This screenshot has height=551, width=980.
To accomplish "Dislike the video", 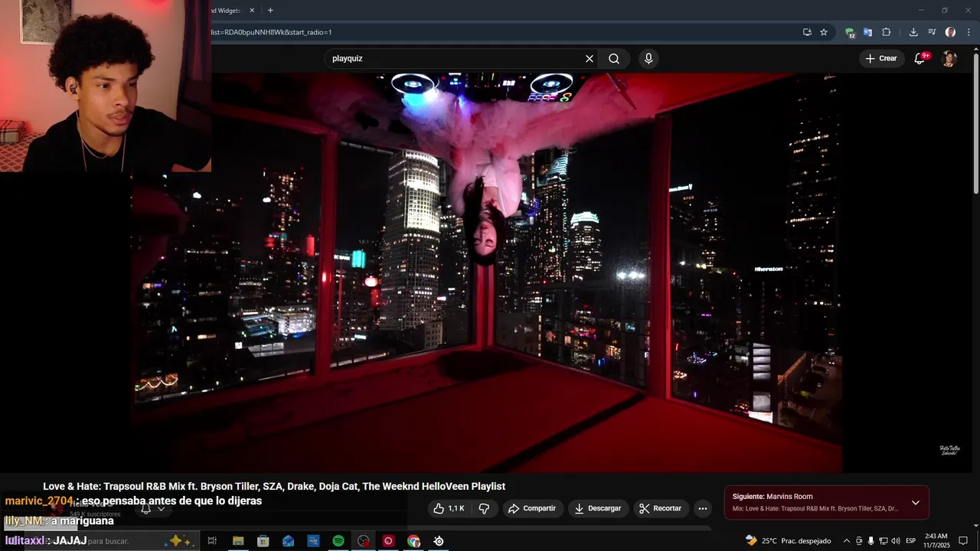I will click(x=484, y=508).
